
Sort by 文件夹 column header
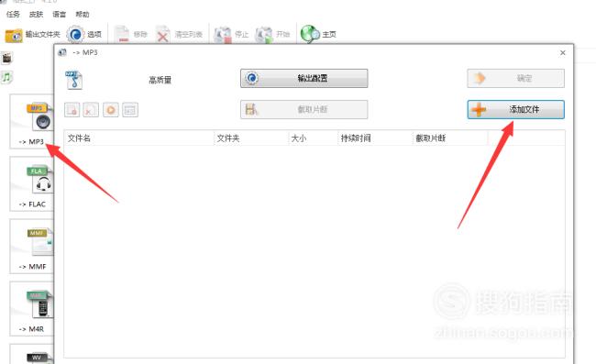251,138
